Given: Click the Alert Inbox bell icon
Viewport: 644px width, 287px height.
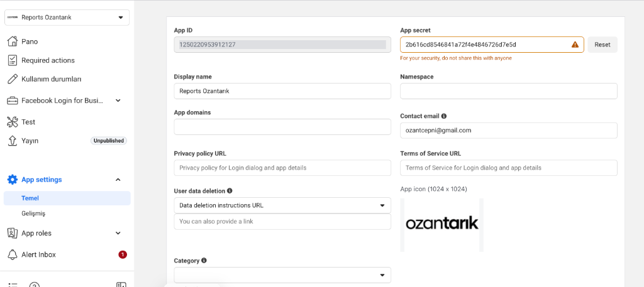Looking at the screenshot, I should pyautogui.click(x=11, y=254).
